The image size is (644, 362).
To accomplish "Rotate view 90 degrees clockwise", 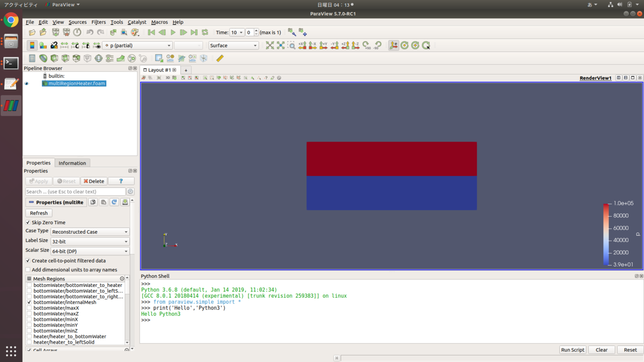I will (367, 46).
